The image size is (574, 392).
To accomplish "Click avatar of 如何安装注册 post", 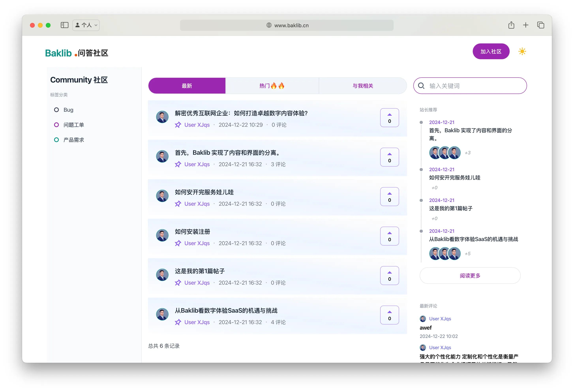I will (x=162, y=235).
